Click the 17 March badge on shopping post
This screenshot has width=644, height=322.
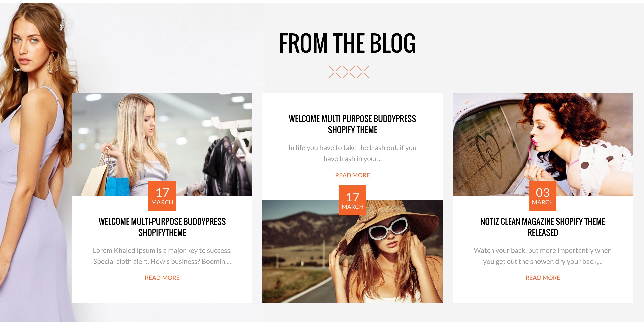(162, 196)
